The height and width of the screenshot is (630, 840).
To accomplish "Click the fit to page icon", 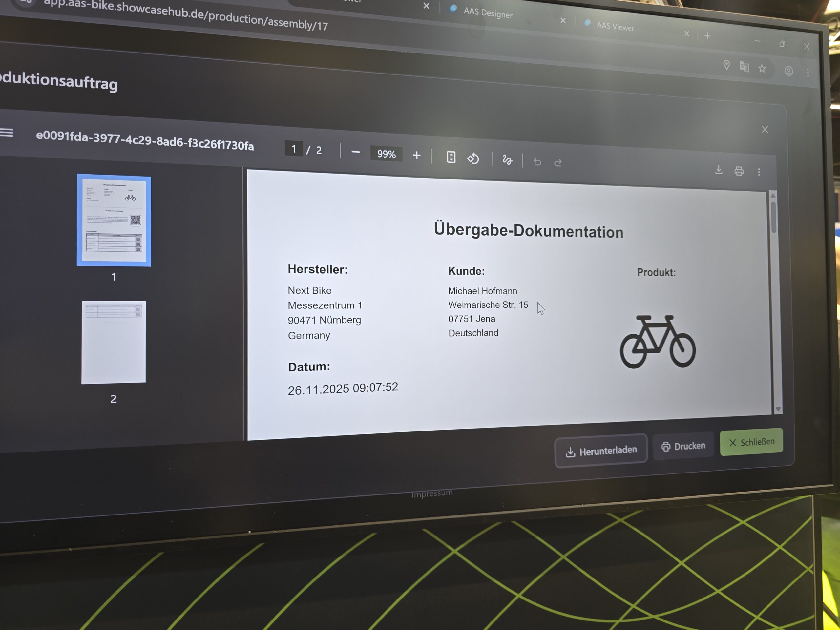I will point(451,157).
